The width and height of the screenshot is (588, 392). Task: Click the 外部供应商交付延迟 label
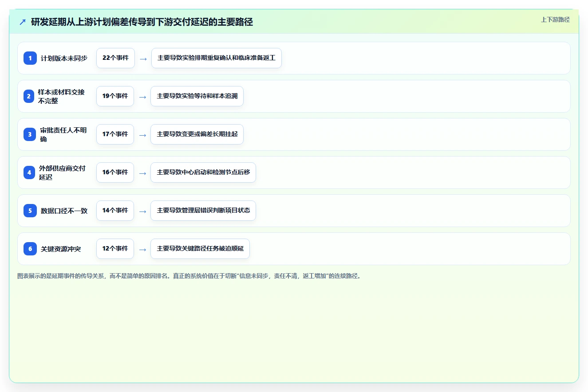62,172
